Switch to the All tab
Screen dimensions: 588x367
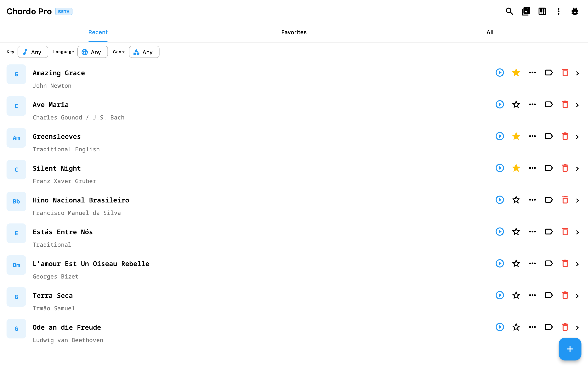click(490, 32)
